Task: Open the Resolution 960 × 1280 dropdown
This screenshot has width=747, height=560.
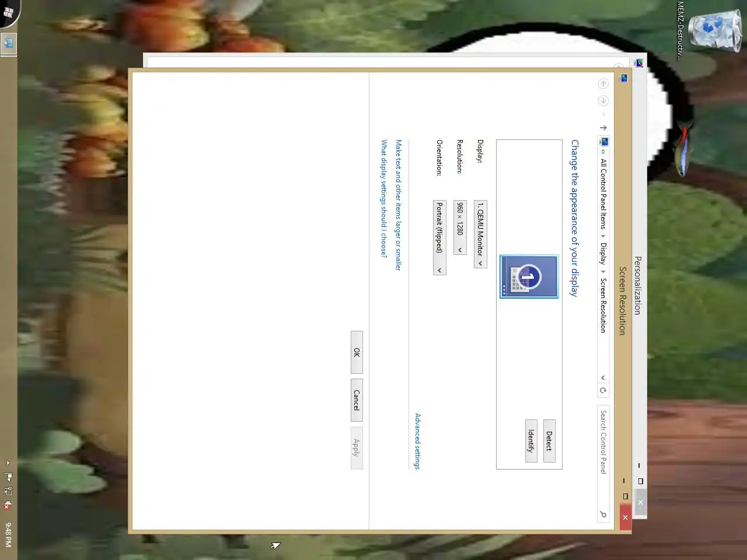Action: click(x=460, y=228)
